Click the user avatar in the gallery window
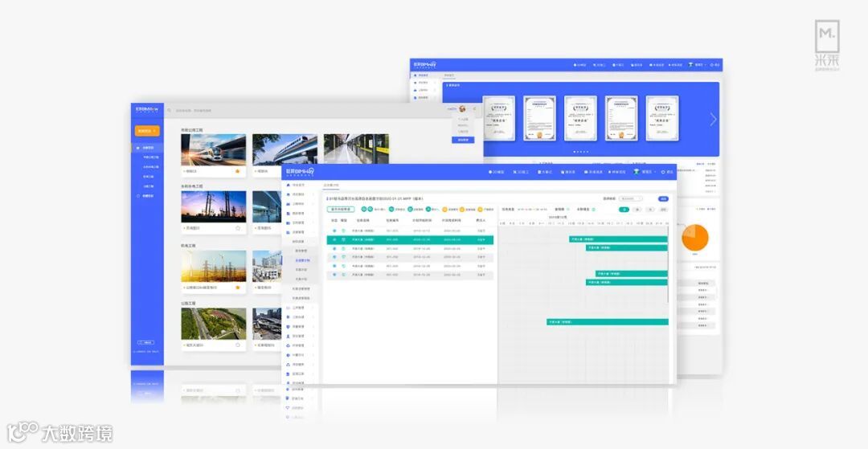The height and width of the screenshot is (449, 868). 462,109
